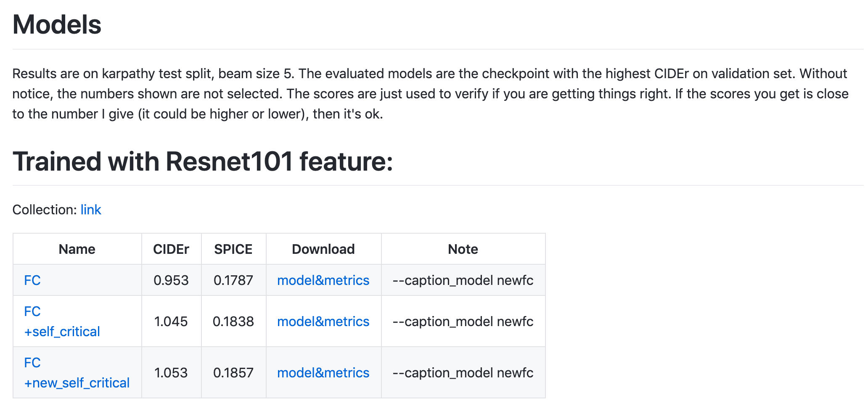
Task: Click the Download column header
Action: [323, 249]
